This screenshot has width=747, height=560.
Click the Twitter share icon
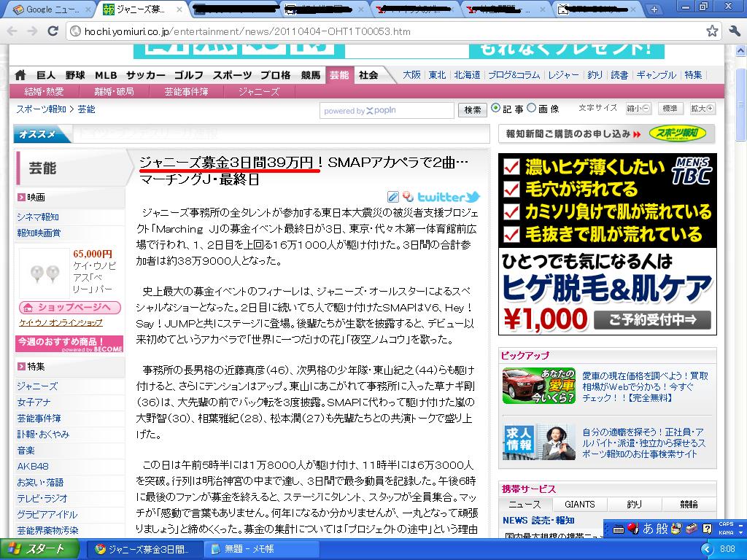tap(449, 197)
